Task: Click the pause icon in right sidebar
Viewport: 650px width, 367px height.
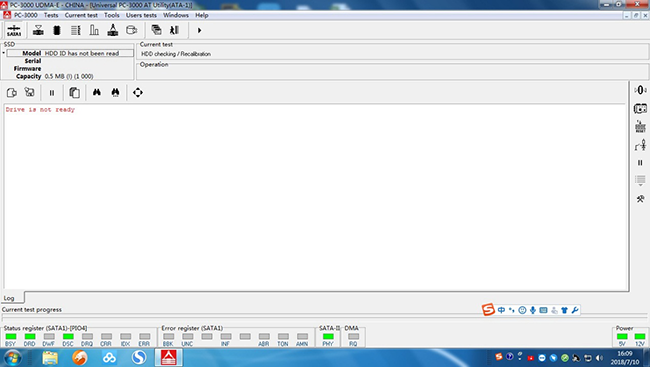Action: coord(640,163)
